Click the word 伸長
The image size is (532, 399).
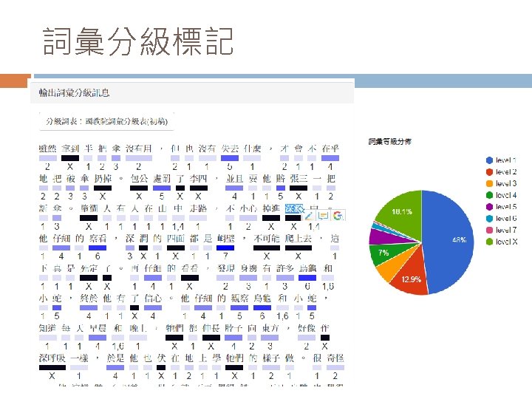click(x=211, y=328)
